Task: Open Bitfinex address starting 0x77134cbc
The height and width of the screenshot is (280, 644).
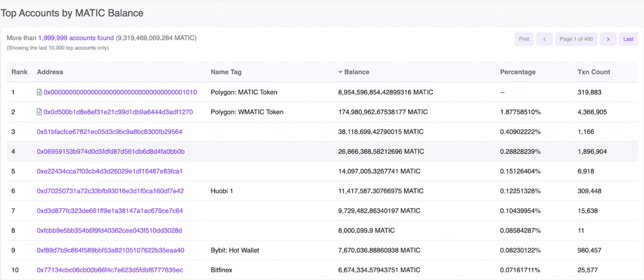Action: pyautogui.click(x=110, y=270)
